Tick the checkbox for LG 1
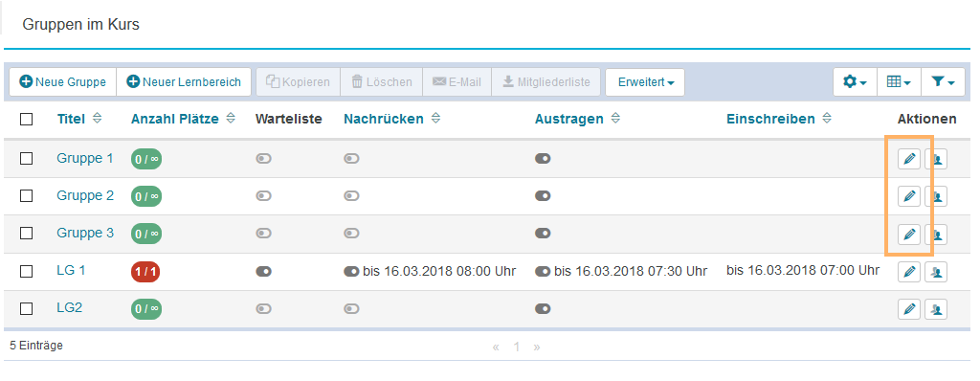This screenshot has width=980, height=381. coord(26,271)
